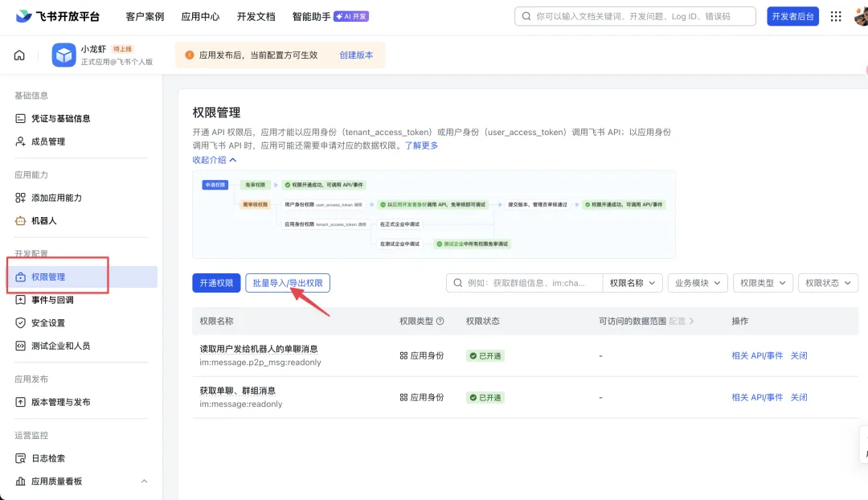868x500 pixels.
Task: Click magnifier icon in permission search box
Action: click(x=458, y=283)
